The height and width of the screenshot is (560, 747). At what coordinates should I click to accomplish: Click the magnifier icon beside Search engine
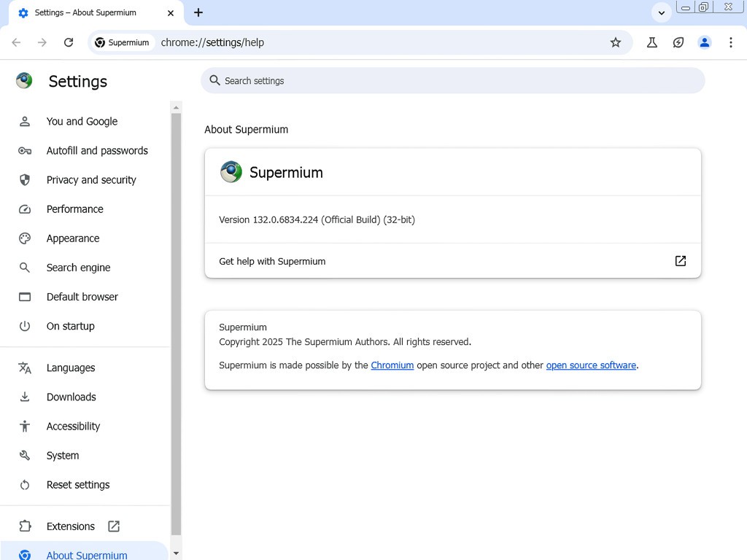coord(25,268)
